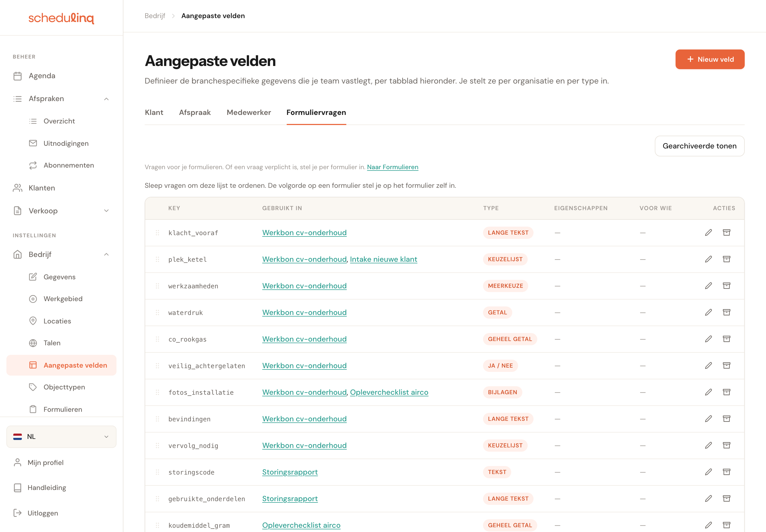Archive the klacht_vooraf field

click(x=726, y=233)
